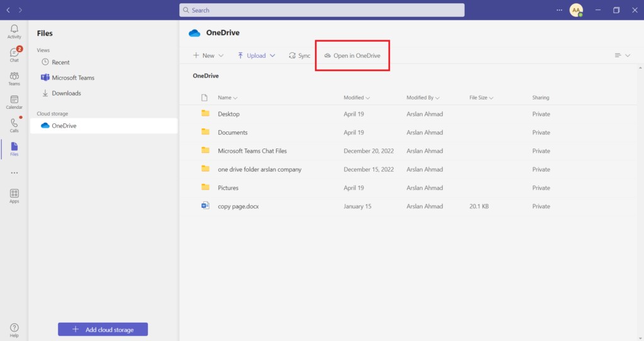Click the 20.1 KB file size
644x341 pixels.
pyautogui.click(x=479, y=206)
